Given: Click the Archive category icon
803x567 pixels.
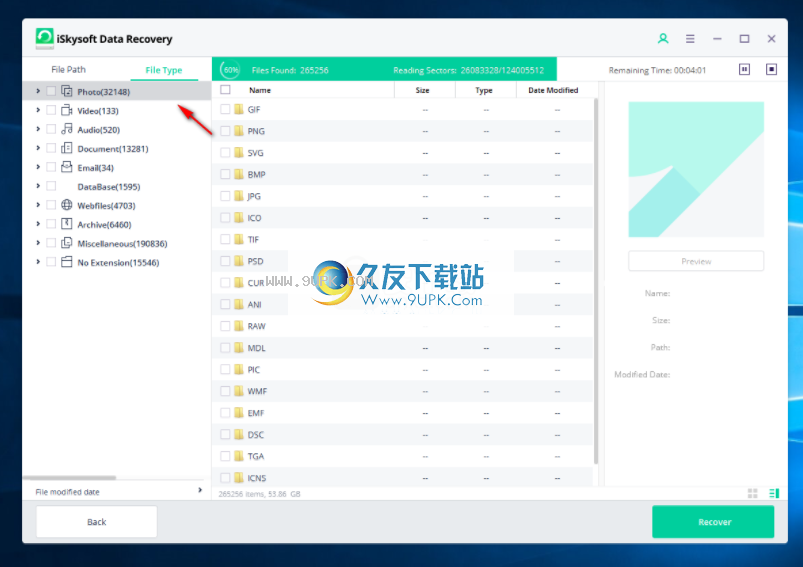Looking at the screenshot, I should [x=67, y=224].
